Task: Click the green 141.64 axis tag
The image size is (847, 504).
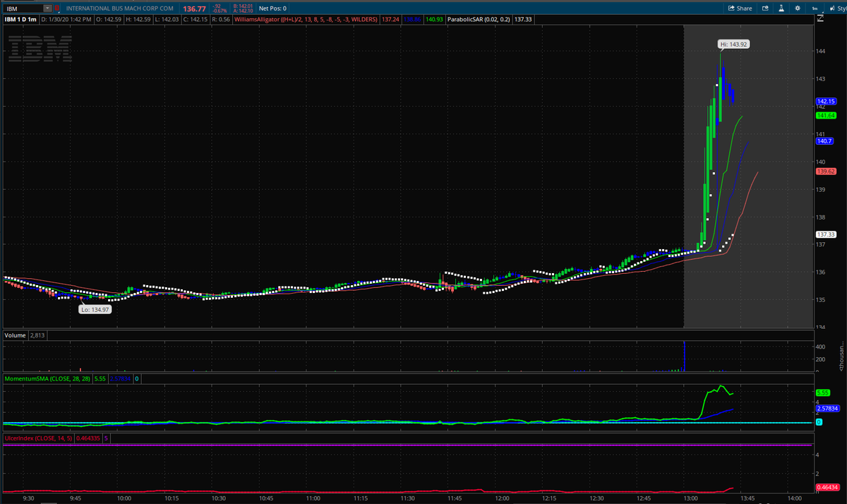Action: [x=826, y=115]
